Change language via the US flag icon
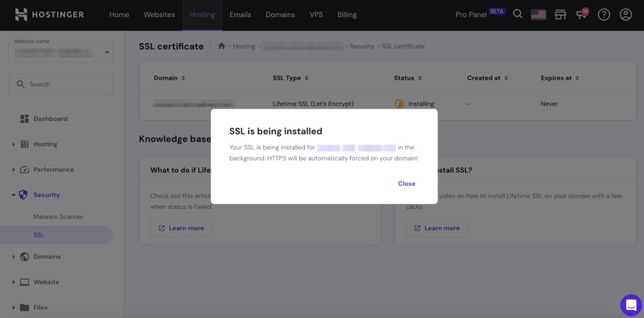644x318 pixels. 538,15
